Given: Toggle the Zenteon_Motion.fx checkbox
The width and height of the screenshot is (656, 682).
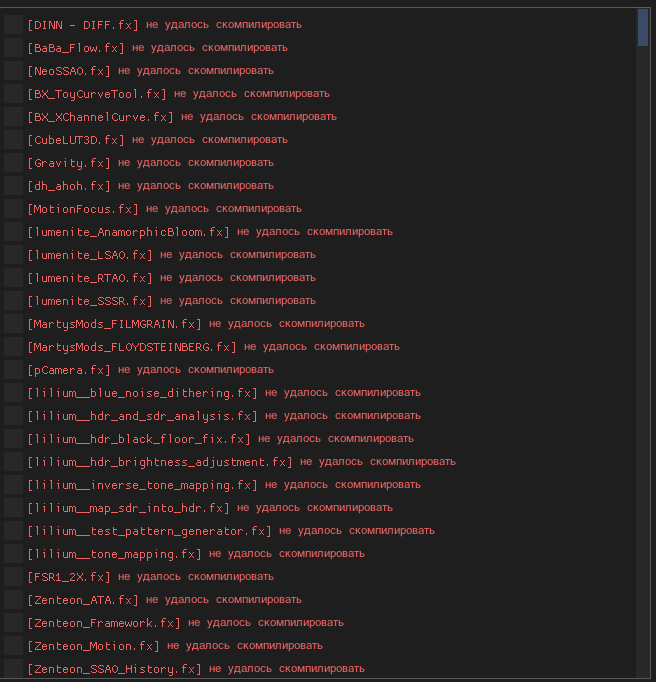Looking at the screenshot, I should coord(13,646).
